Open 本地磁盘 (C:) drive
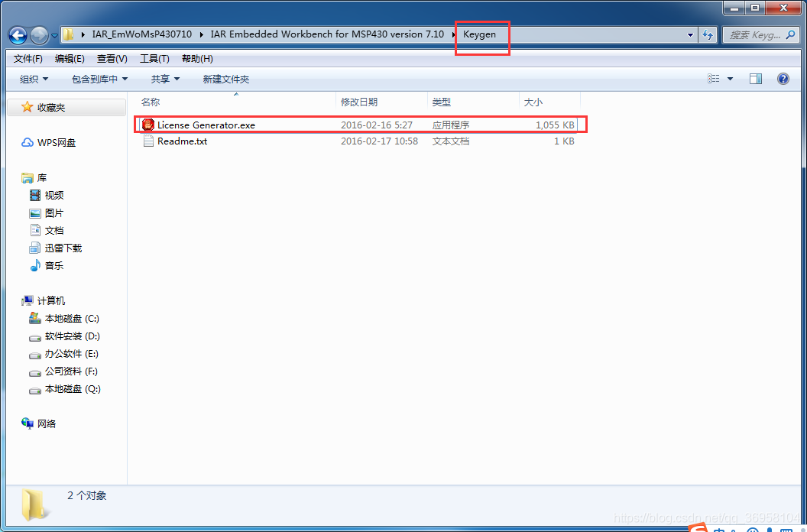This screenshot has height=532, width=807. pyautogui.click(x=72, y=318)
